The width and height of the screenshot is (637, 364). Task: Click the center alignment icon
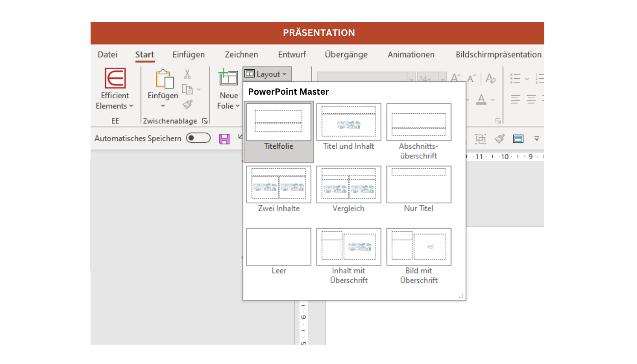(531, 99)
